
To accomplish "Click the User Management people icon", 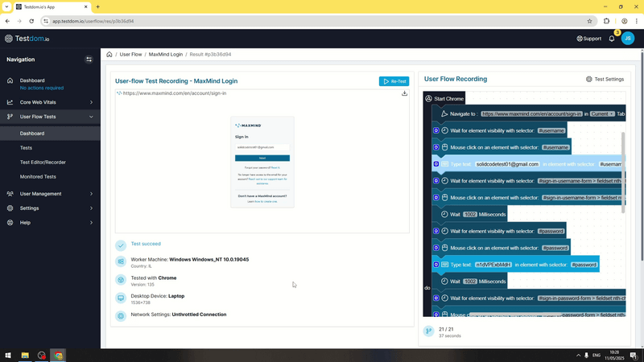I will pyautogui.click(x=10, y=194).
